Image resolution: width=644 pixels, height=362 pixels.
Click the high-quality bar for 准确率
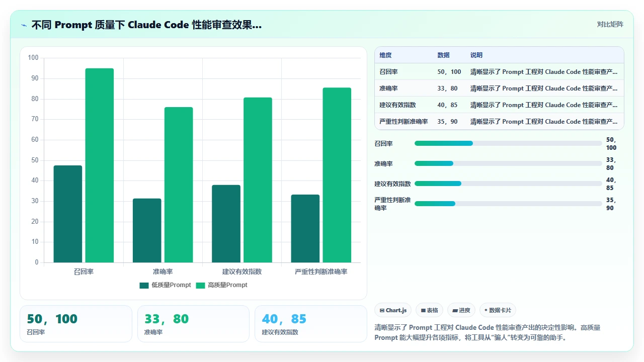(179, 185)
